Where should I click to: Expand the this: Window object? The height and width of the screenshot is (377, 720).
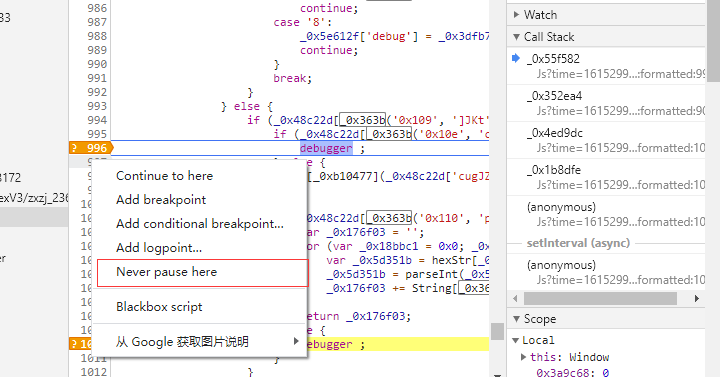tap(523, 357)
